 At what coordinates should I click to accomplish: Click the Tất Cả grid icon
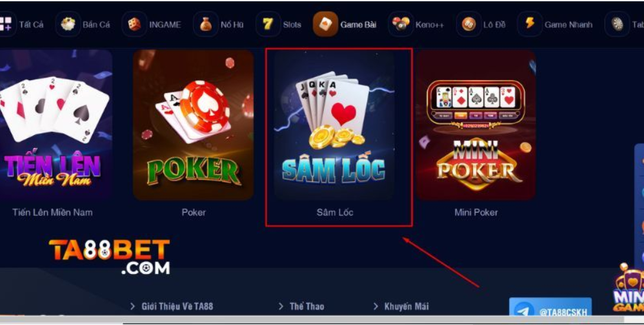pyautogui.click(x=5, y=24)
